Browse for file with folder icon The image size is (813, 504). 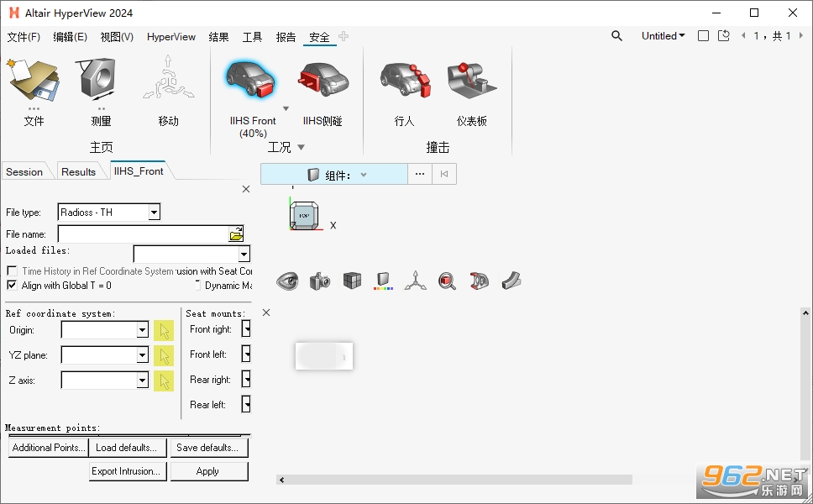pyautogui.click(x=236, y=234)
